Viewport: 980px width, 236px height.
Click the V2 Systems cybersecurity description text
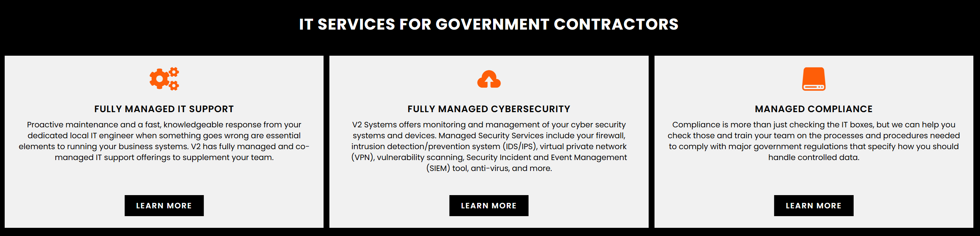click(x=489, y=146)
